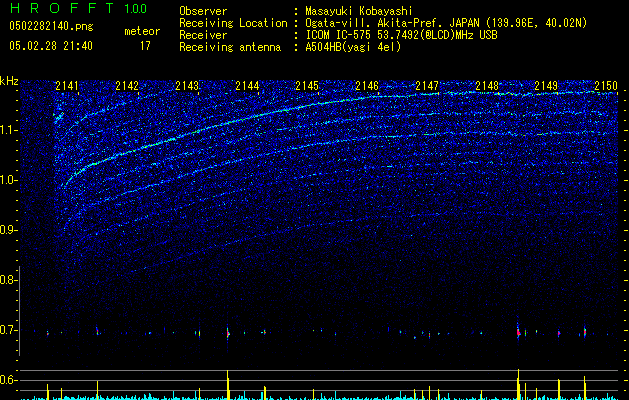Click the 2146 time marker
629x400 pixels.
[x=367, y=86]
